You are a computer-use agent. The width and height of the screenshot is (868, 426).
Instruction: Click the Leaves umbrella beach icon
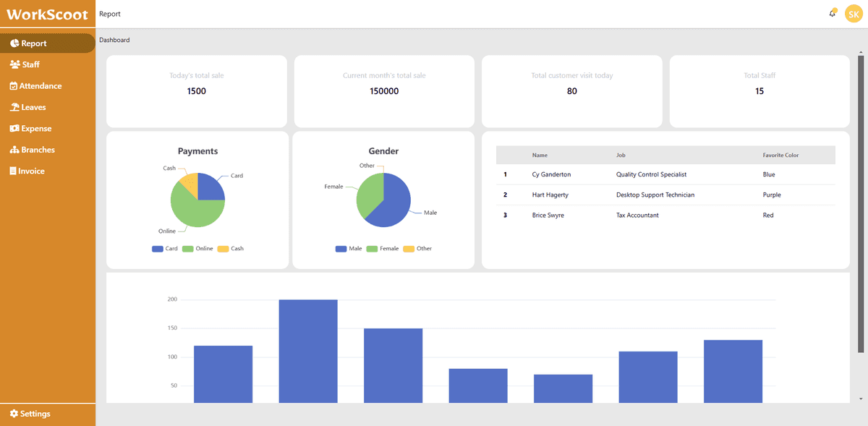(x=15, y=107)
